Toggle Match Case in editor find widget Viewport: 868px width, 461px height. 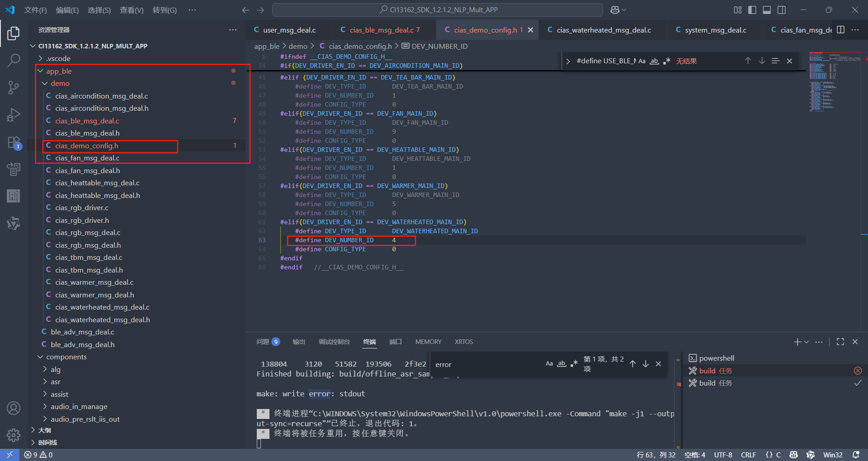642,61
